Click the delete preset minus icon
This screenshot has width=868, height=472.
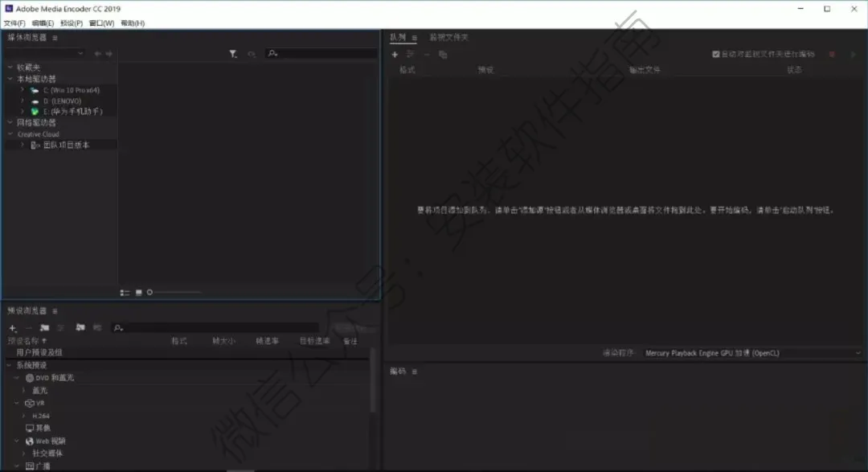29,328
